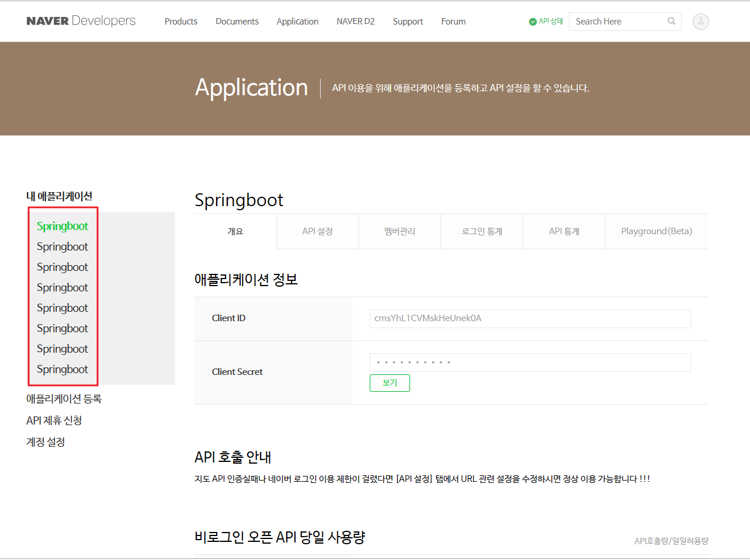Open the Documents menu
750x560 pixels.
[x=237, y=22]
